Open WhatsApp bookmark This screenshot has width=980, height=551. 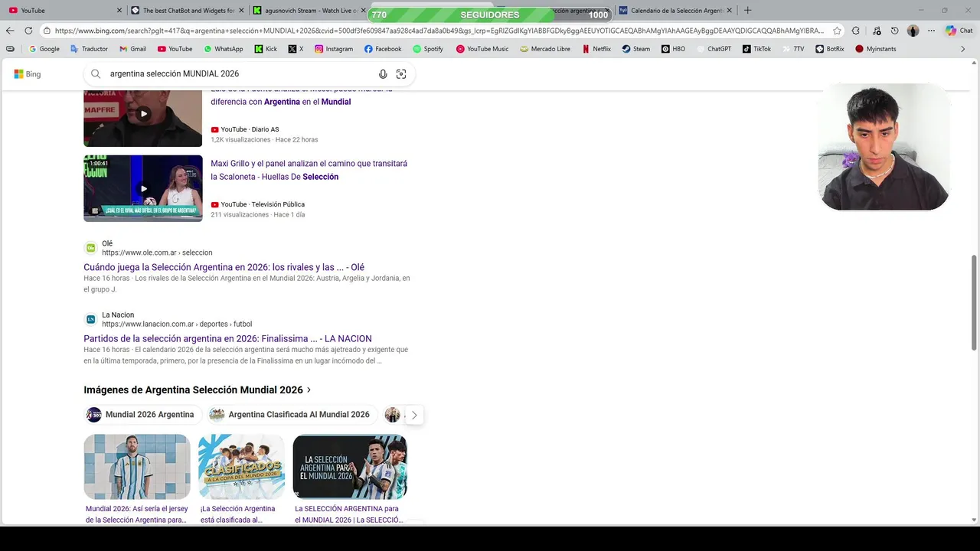click(x=223, y=49)
